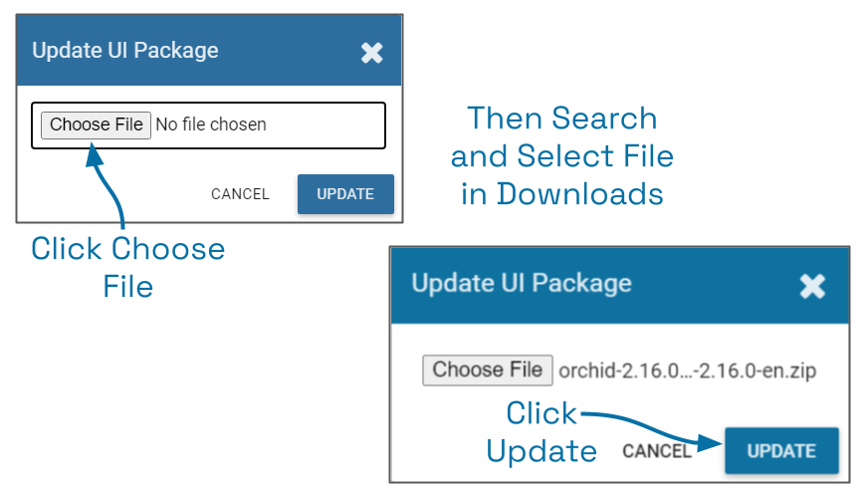Click the 'No file chosen' text

[211, 125]
